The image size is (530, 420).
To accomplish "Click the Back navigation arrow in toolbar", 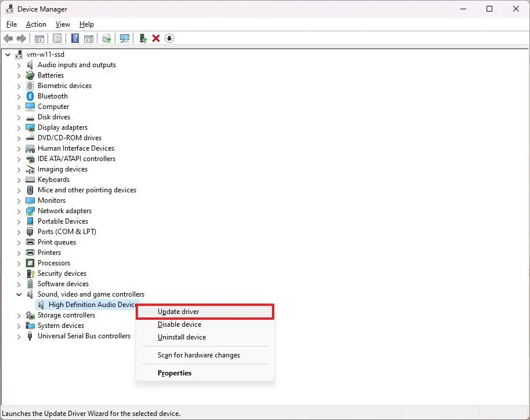I will click(8, 38).
